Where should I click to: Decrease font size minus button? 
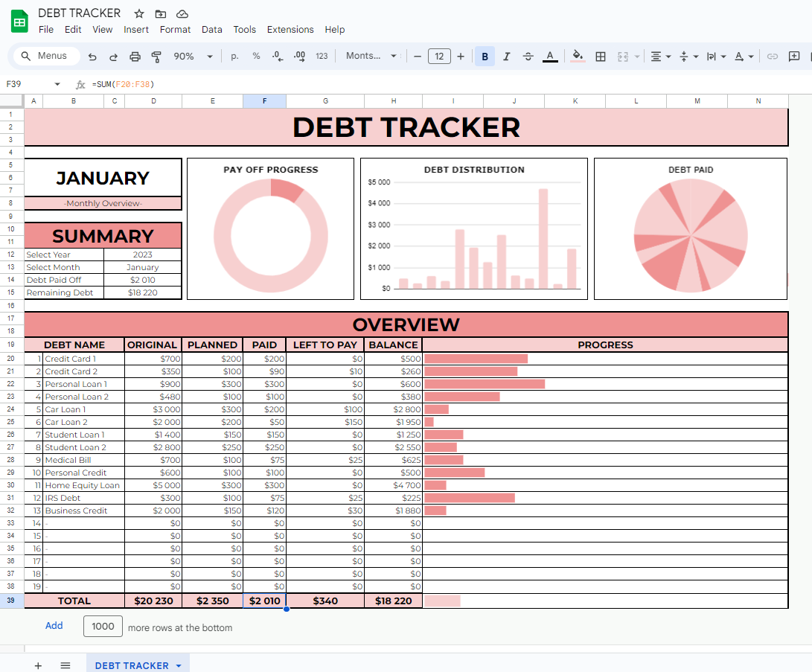[418, 57]
